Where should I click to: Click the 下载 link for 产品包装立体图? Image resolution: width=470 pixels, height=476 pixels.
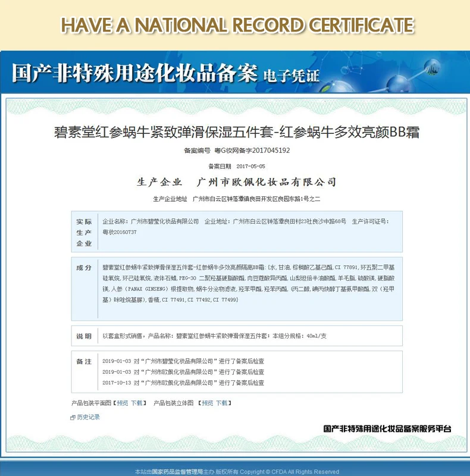tap(222, 403)
